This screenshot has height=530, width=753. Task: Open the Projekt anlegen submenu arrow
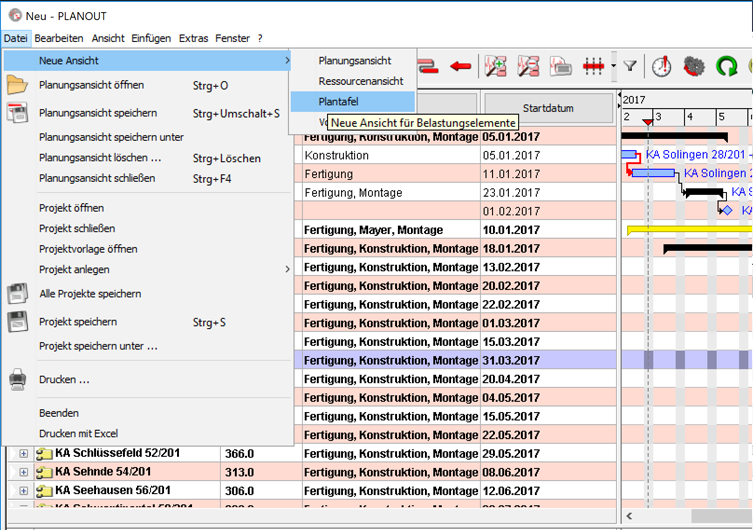pyautogui.click(x=287, y=269)
